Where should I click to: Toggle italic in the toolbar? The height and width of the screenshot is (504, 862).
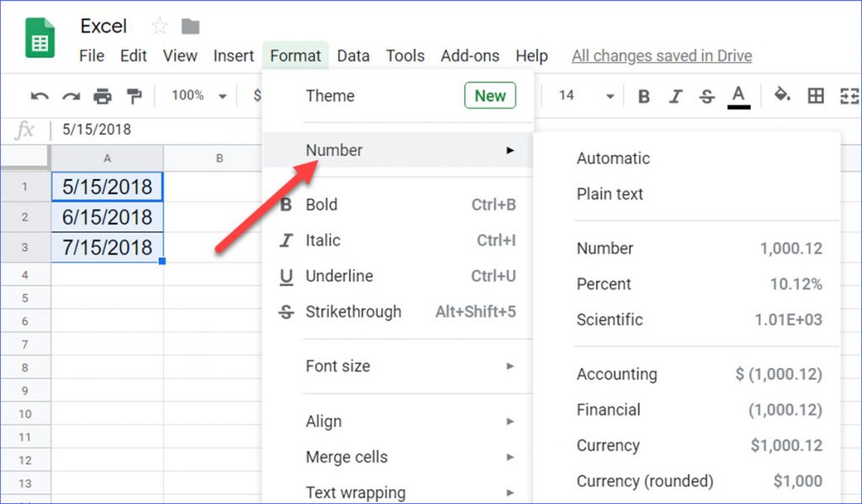(675, 97)
